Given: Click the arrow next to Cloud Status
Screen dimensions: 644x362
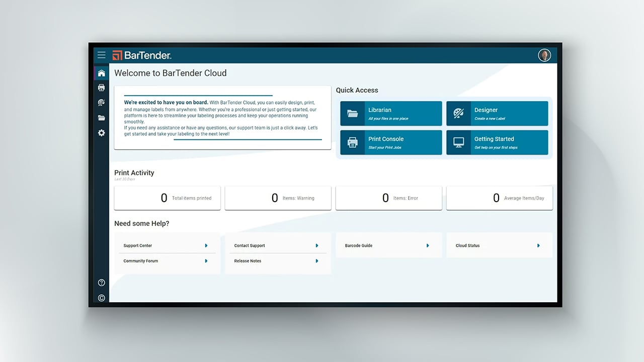Looking at the screenshot, I should [x=538, y=245].
